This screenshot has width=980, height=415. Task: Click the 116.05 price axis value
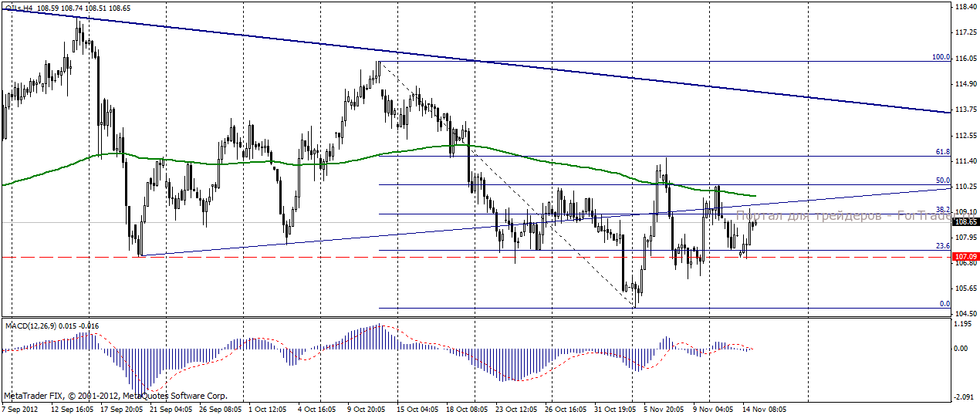[x=965, y=58]
